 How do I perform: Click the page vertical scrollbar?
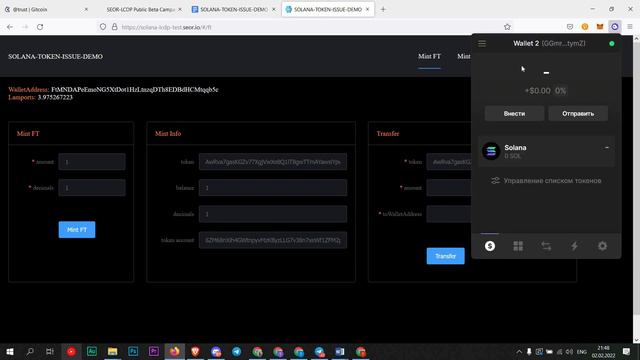[x=636, y=178]
